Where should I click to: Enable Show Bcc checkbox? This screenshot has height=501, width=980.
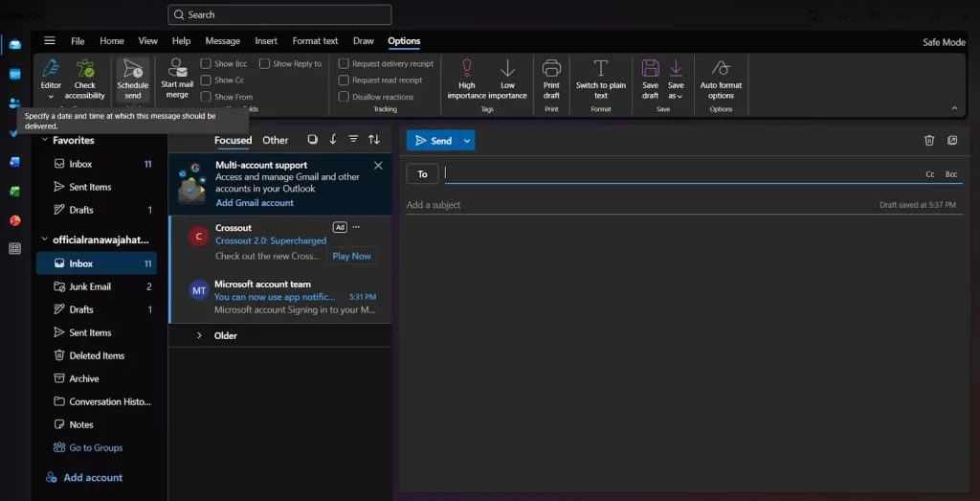pyautogui.click(x=206, y=64)
